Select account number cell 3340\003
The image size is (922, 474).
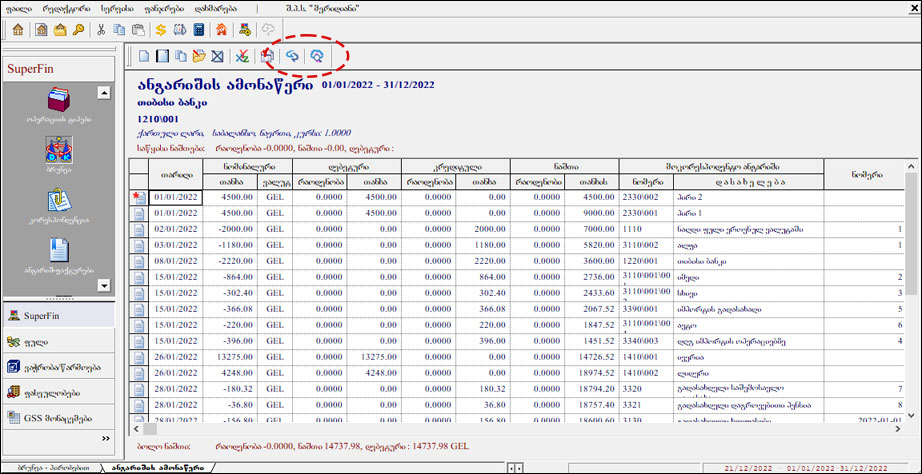point(645,341)
